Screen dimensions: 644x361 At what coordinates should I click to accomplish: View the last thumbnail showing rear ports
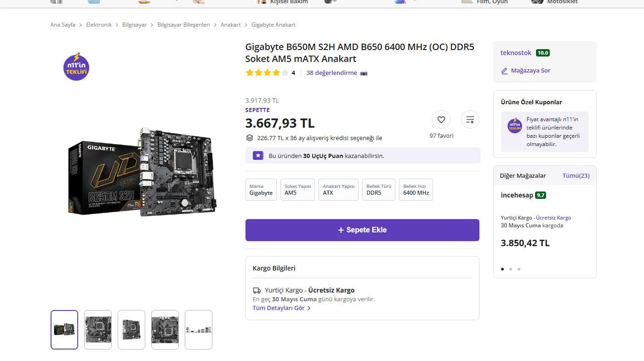coord(198,329)
